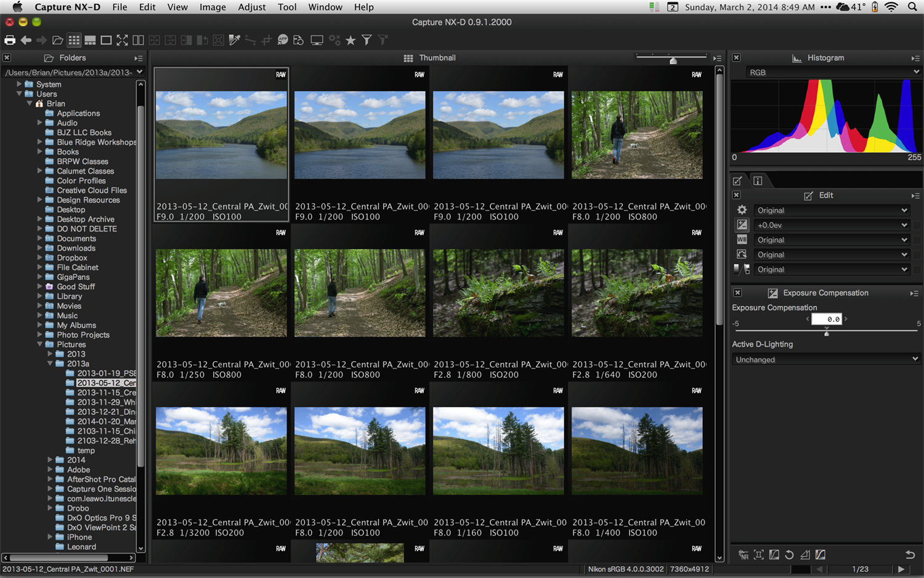Image resolution: width=924 pixels, height=578 pixels.
Task: Close the Histogram panel with its X button
Action: [x=736, y=58]
